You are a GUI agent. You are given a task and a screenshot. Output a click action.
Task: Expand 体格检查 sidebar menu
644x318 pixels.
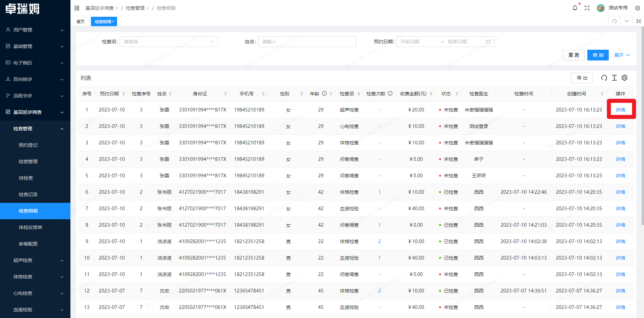coord(35,277)
